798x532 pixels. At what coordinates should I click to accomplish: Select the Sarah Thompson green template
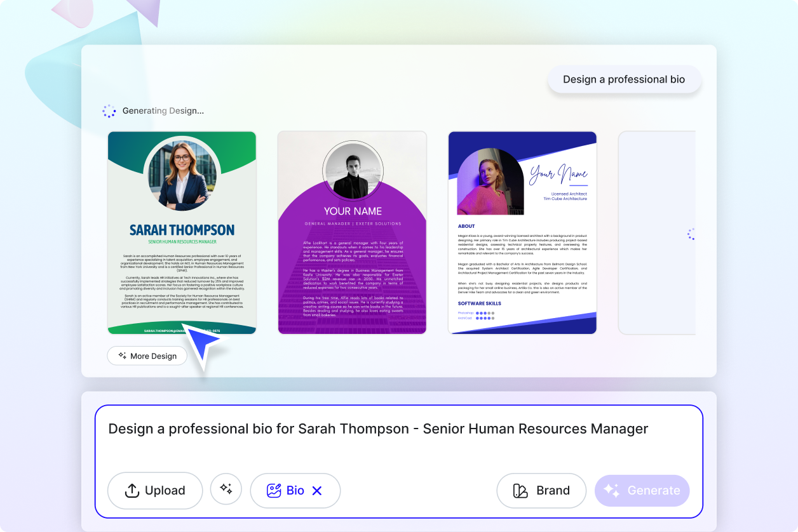(182, 232)
